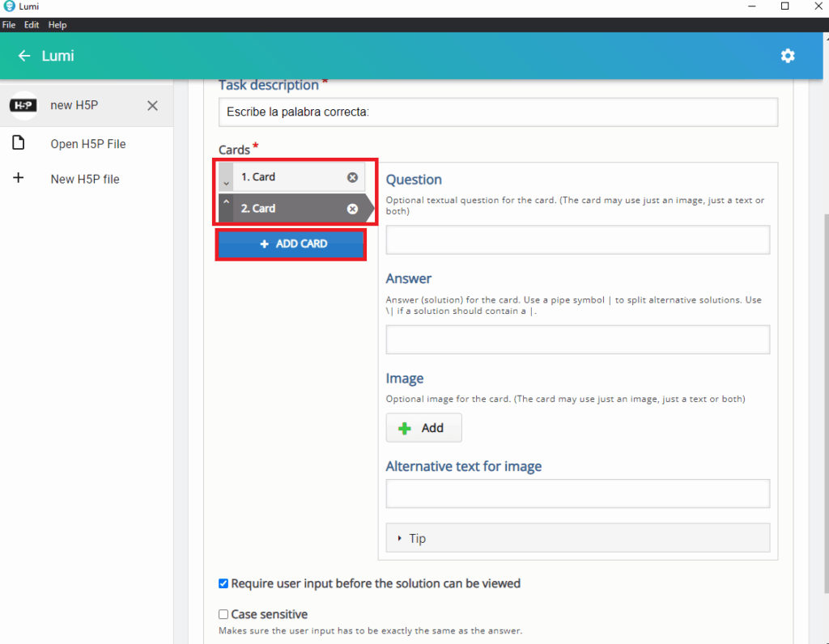Enable the Case sensitive checkbox
The height and width of the screenshot is (644, 829).
[223, 614]
